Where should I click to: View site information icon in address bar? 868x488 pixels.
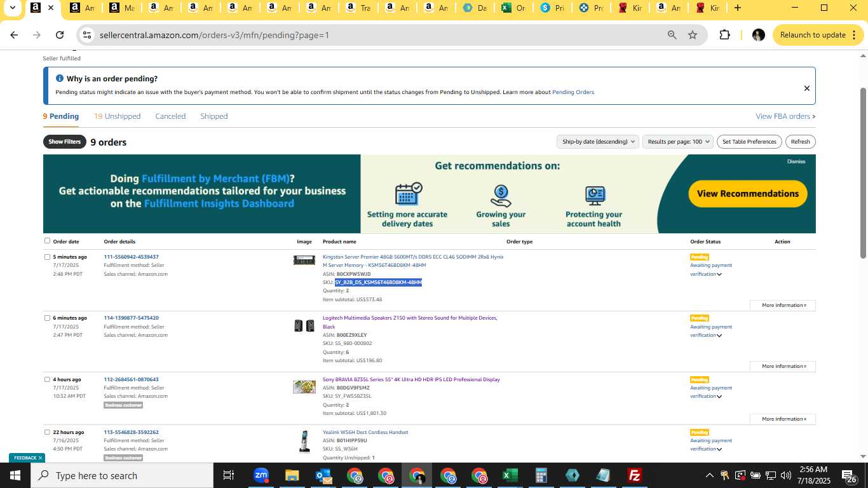pyautogui.click(x=88, y=35)
